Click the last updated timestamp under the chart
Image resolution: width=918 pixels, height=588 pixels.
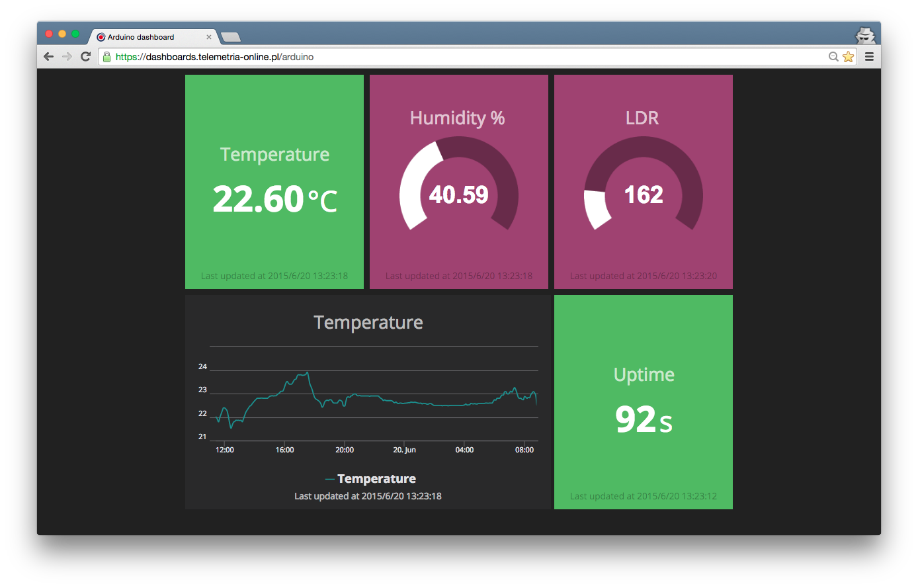point(368,495)
